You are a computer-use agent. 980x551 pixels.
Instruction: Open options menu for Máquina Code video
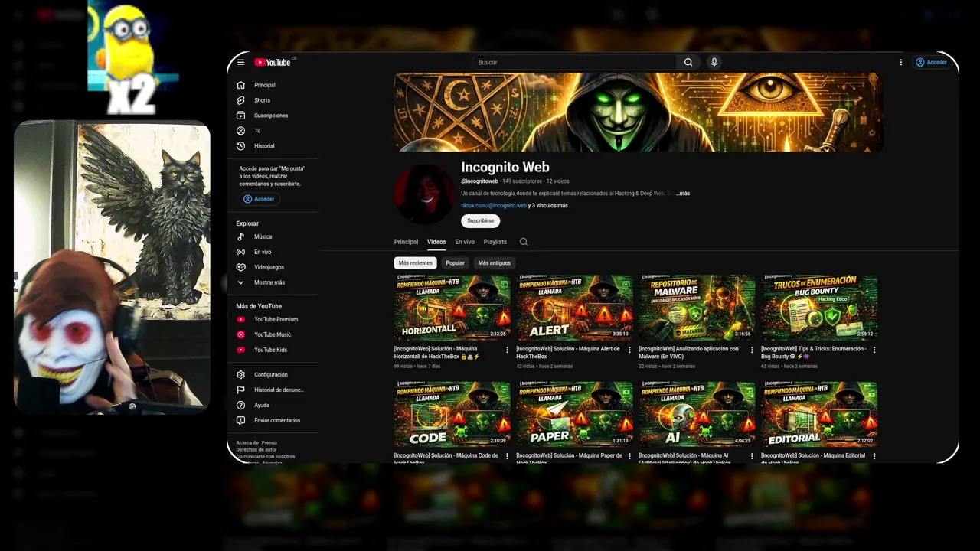507,456
